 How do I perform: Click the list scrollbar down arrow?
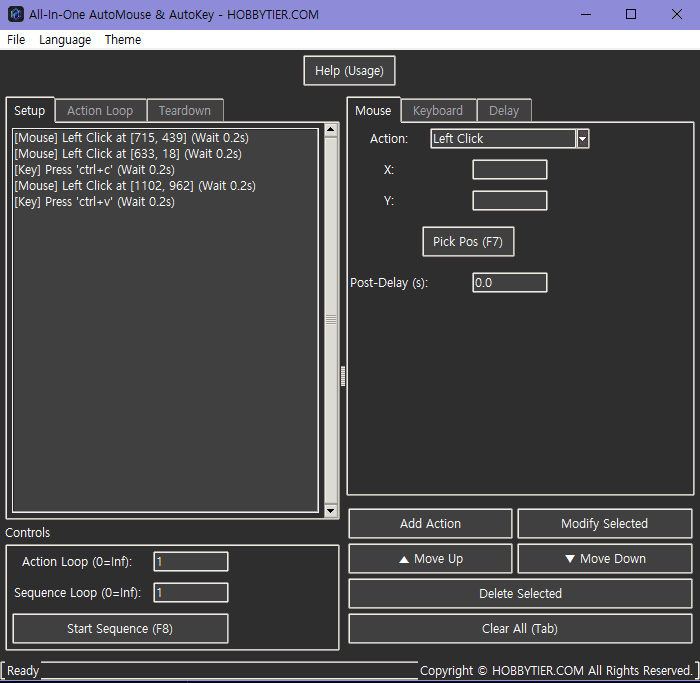331,511
